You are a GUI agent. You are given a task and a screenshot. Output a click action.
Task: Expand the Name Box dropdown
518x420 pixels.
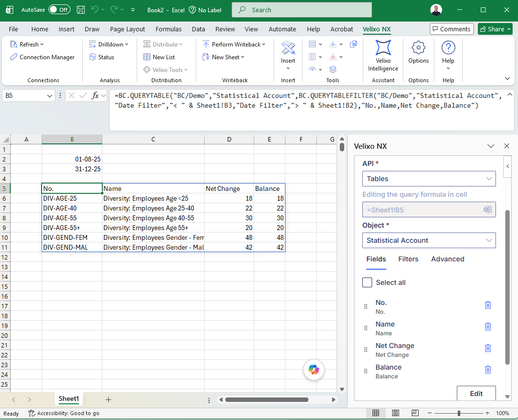coord(49,96)
